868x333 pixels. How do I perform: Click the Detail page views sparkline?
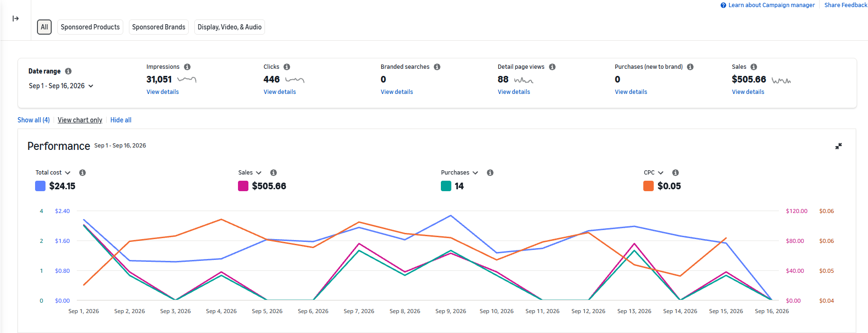click(524, 80)
